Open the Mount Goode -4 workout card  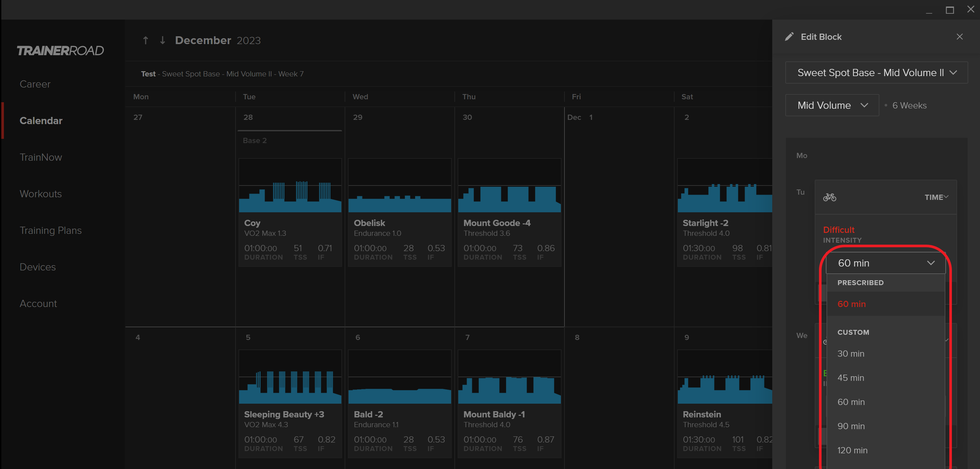click(x=509, y=212)
